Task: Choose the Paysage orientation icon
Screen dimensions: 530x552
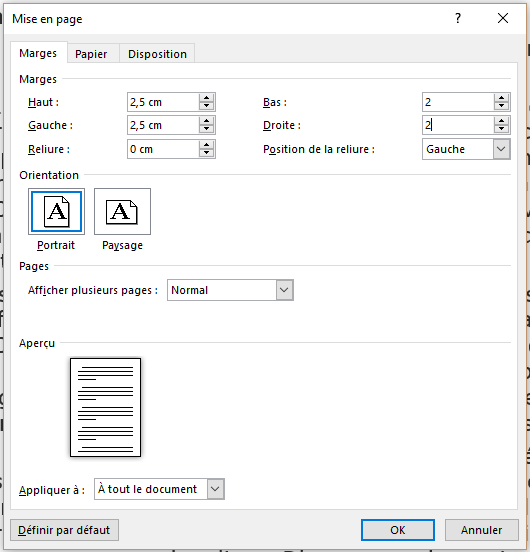Action: pos(122,211)
